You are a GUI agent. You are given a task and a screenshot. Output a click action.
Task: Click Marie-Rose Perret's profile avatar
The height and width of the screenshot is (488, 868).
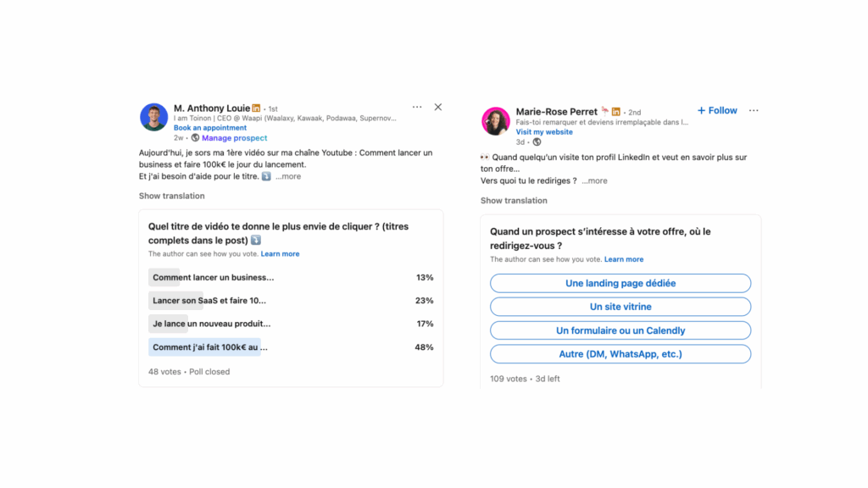(x=496, y=121)
